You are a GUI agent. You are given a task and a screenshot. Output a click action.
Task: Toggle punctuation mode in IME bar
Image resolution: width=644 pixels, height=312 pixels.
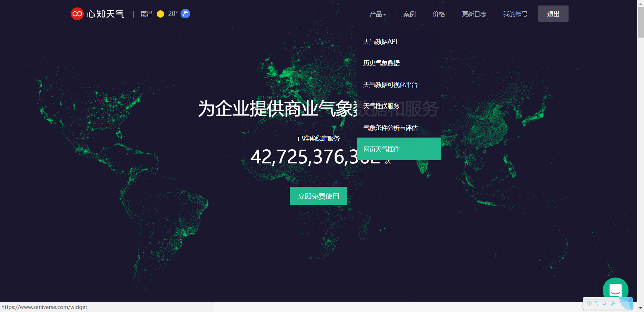coord(597,303)
